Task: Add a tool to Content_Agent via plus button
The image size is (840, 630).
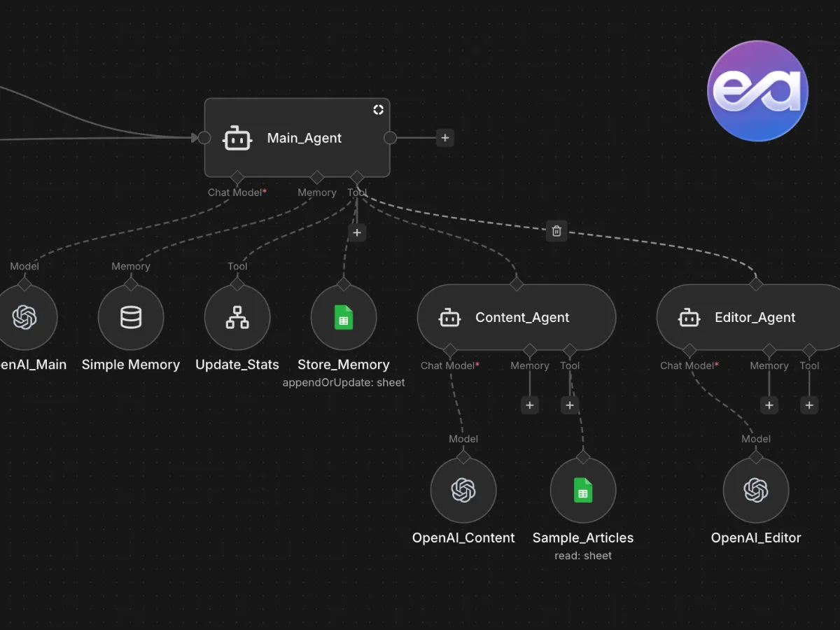Action: point(570,405)
